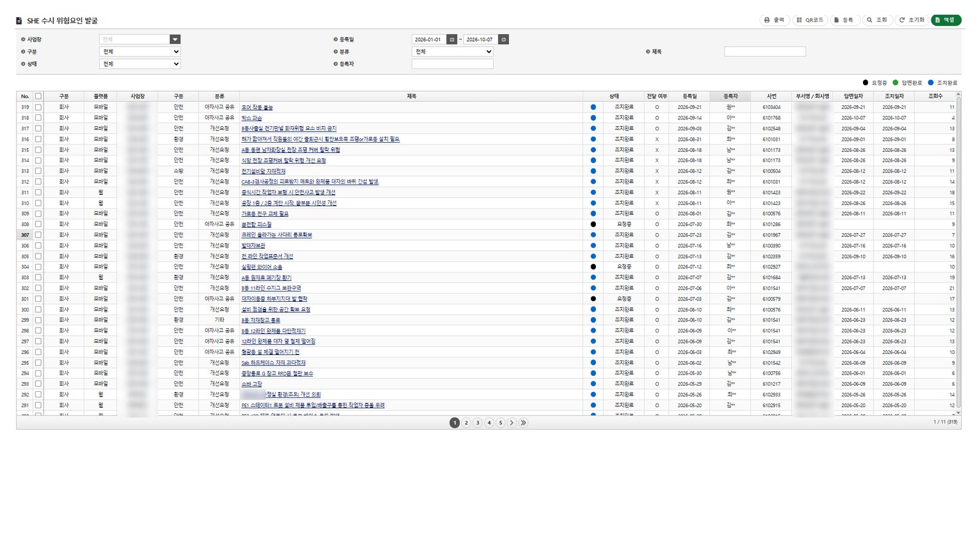Click the table vertical scrollbar
The image size is (980, 551).
(959, 253)
